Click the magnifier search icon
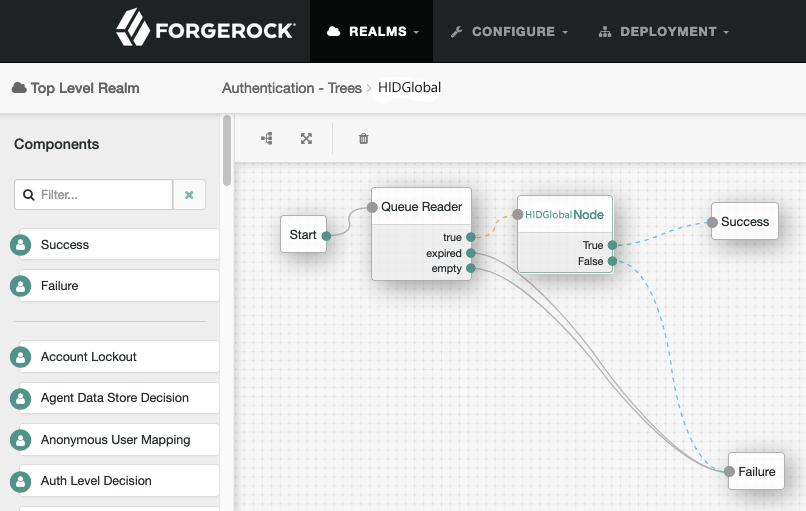 [29, 195]
